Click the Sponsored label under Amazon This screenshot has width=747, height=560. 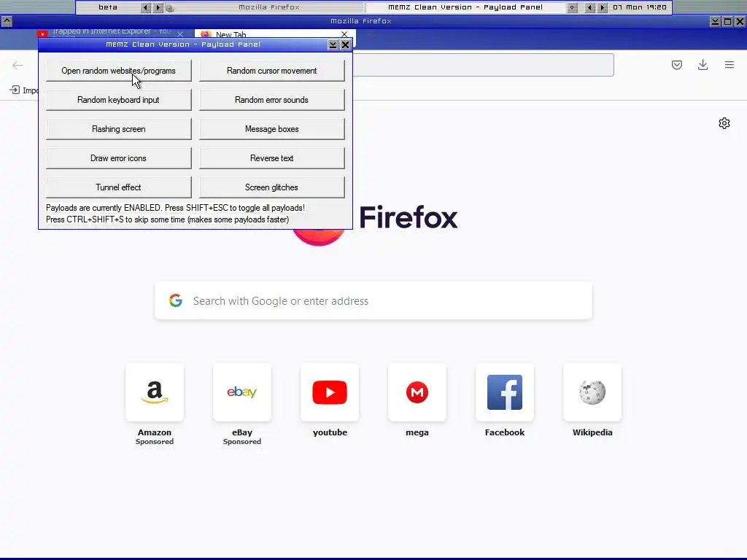pos(155,442)
